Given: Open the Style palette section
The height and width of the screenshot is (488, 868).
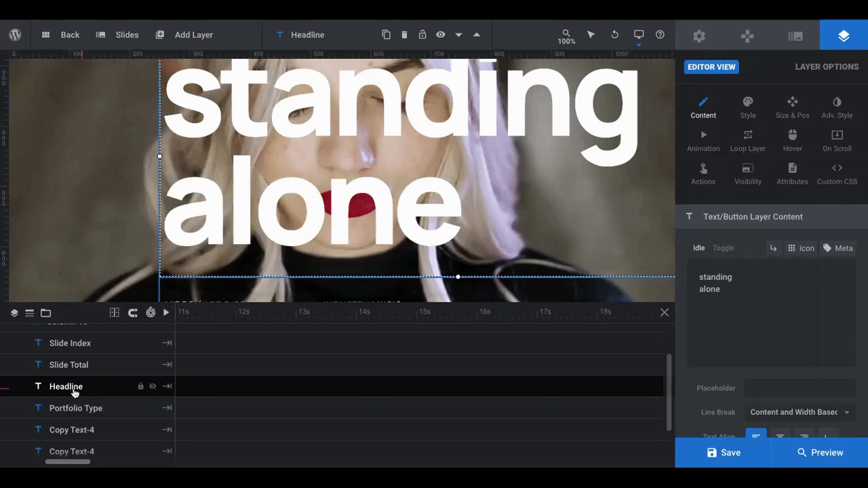Looking at the screenshot, I should [x=748, y=108].
